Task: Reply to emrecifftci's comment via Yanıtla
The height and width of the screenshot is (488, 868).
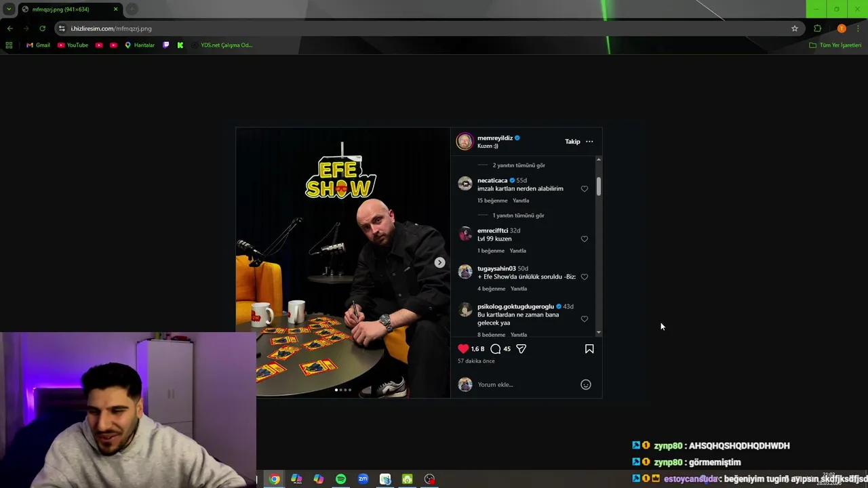Action: 517,251
